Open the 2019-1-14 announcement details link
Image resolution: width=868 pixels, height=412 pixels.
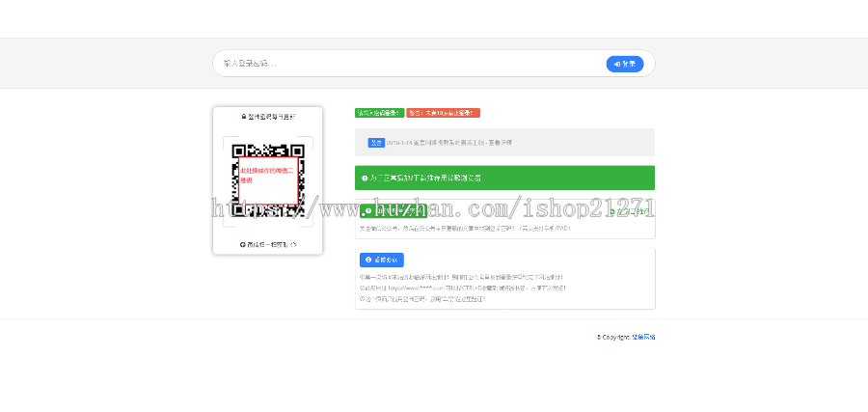pyautogui.click(x=448, y=143)
